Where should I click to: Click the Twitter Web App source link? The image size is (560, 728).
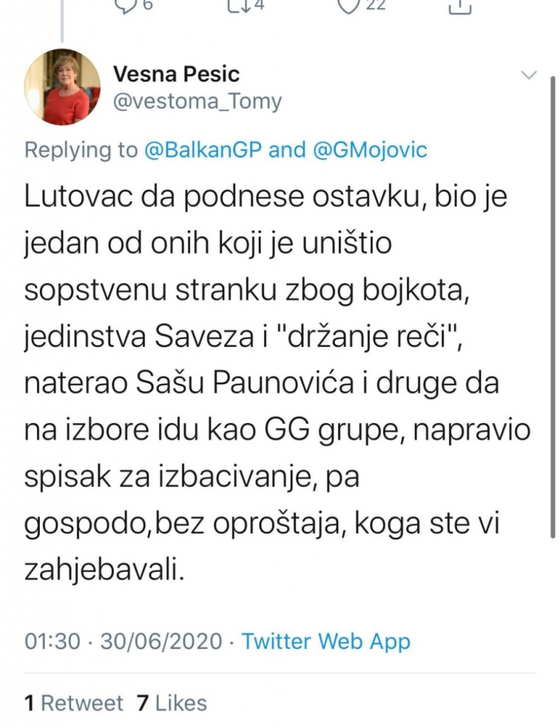coord(326,641)
